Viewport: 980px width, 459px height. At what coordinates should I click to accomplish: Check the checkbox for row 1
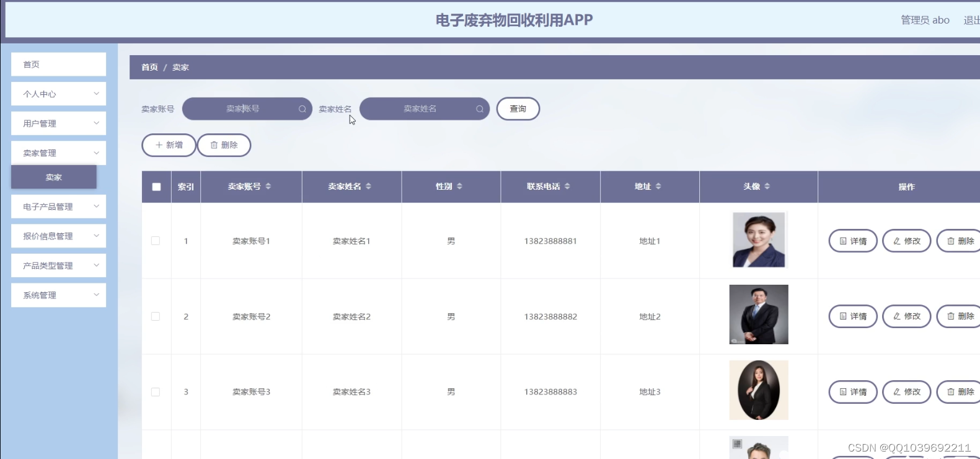tap(156, 241)
